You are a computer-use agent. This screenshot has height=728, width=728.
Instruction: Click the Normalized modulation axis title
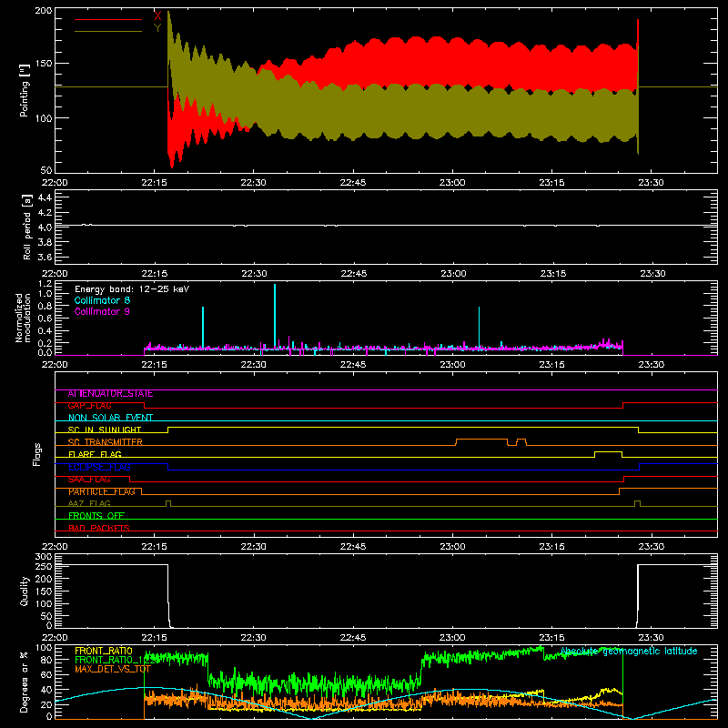(23, 318)
